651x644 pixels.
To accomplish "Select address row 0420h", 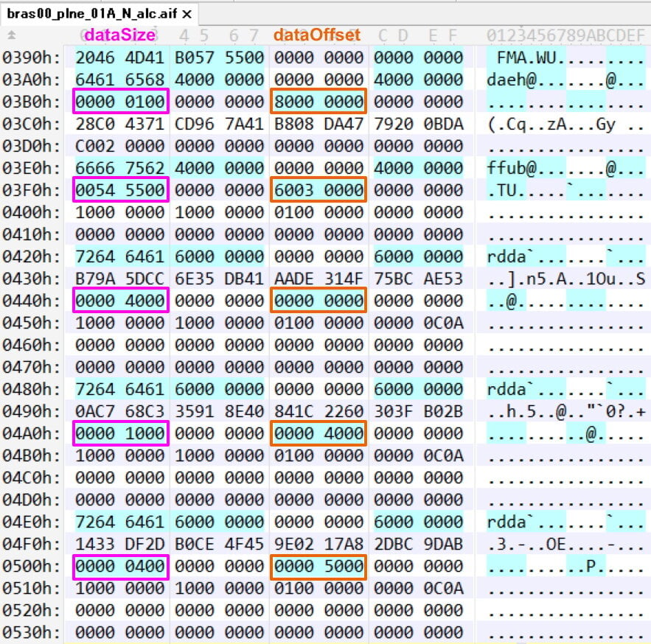I will point(31,256).
